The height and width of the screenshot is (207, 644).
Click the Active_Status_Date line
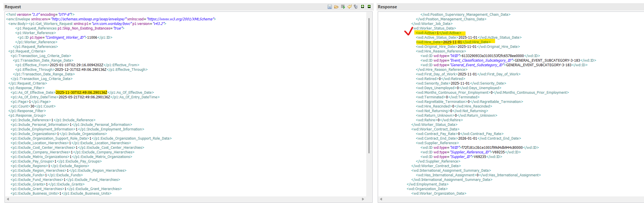pyautogui.click(x=469, y=37)
